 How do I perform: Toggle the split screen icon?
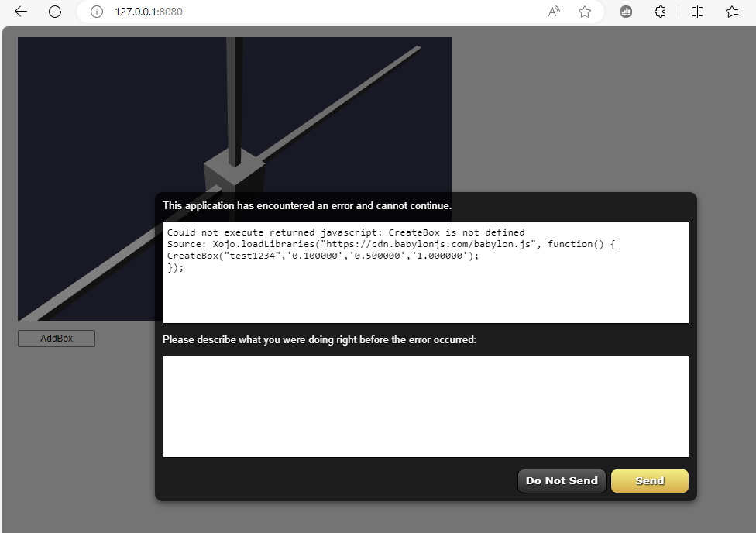tap(697, 12)
